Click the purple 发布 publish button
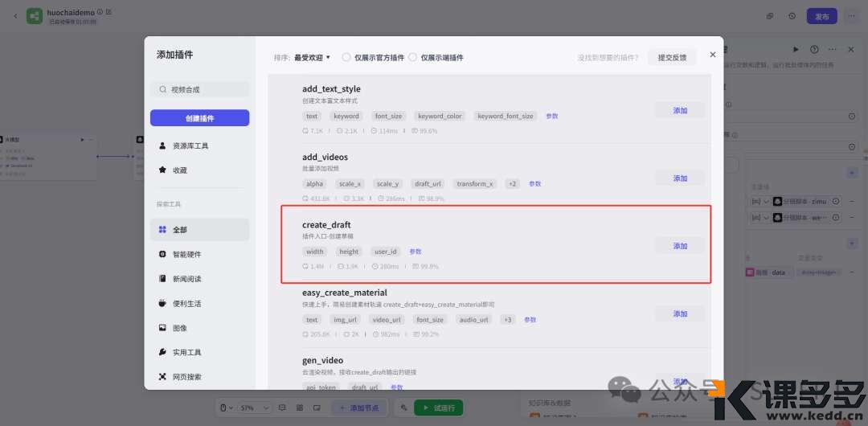The image size is (868, 426). coord(821,16)
